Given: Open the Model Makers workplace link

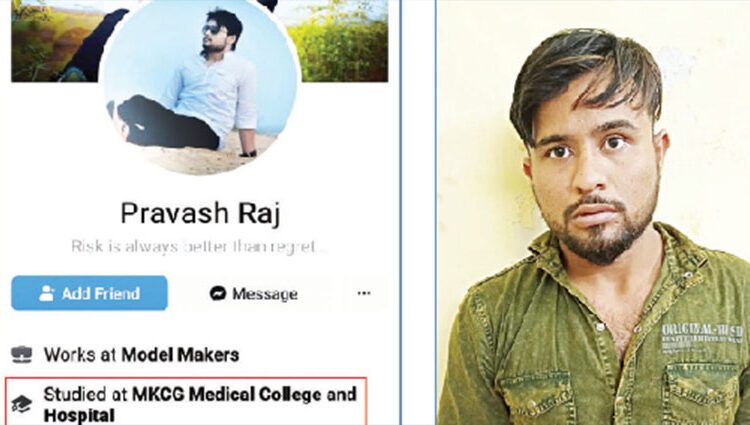Looking at the screenshot, I should click(180, 355).
